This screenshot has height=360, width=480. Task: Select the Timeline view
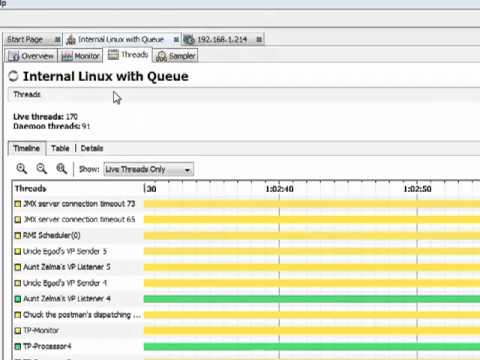27,148
